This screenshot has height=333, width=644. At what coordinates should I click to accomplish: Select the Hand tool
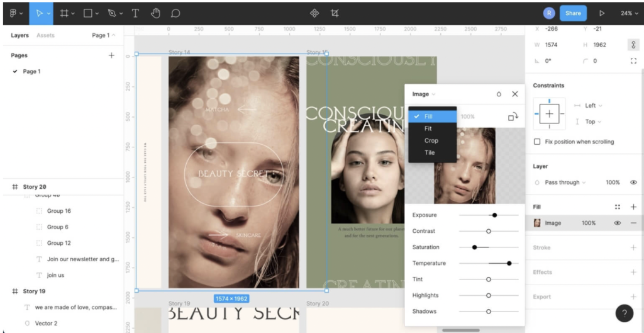click(155, 13)
